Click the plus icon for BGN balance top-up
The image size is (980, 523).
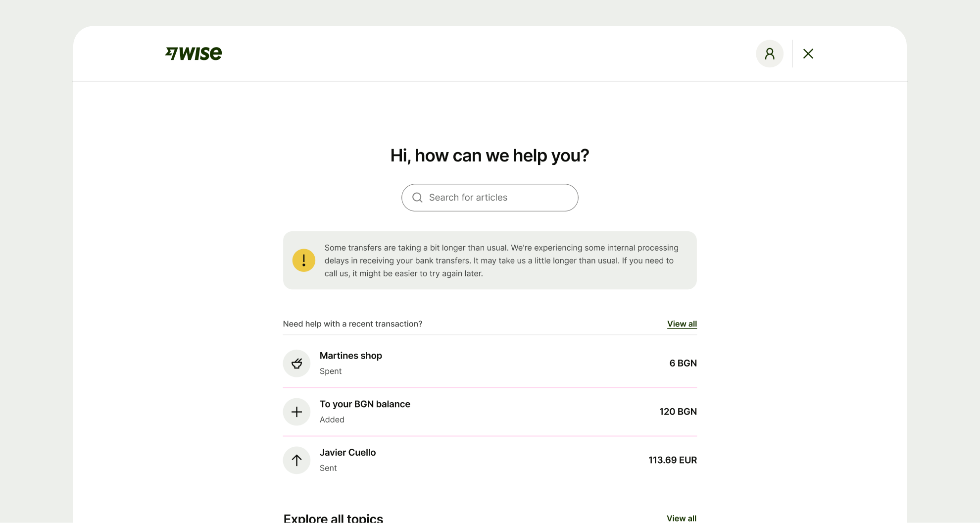click(x=296, y=412)
